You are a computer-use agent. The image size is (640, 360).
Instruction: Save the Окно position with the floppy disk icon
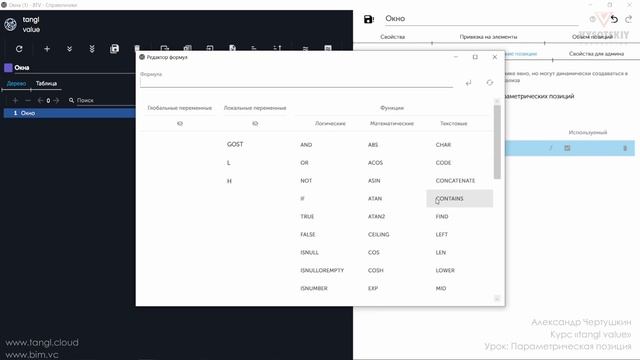tap(369, 19)
